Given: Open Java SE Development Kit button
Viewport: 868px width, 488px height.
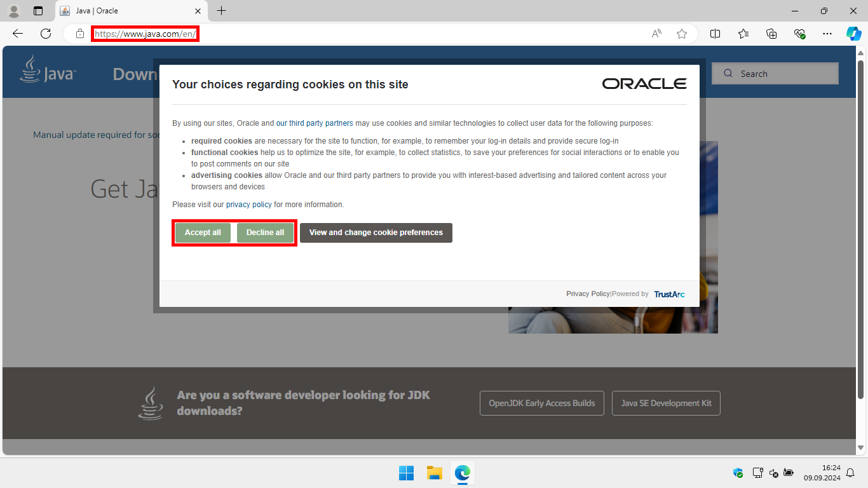Looking at the screenshot, I should [666, 403].
